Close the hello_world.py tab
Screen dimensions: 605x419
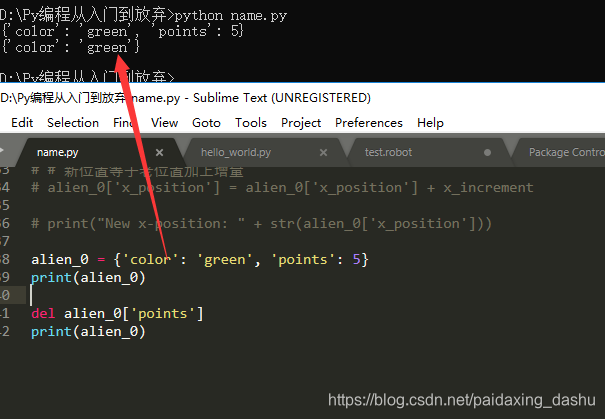[323, 153]
